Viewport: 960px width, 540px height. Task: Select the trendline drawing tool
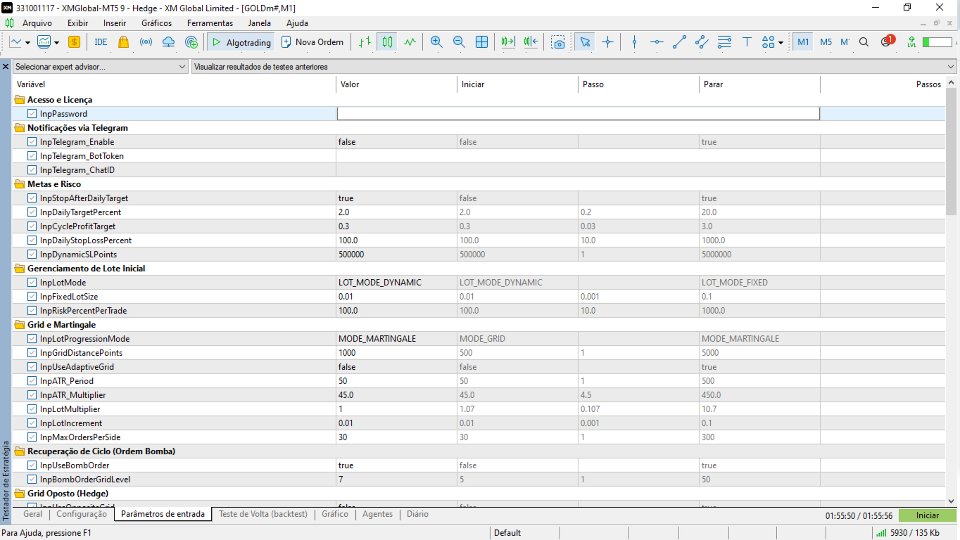coord(679,42)
